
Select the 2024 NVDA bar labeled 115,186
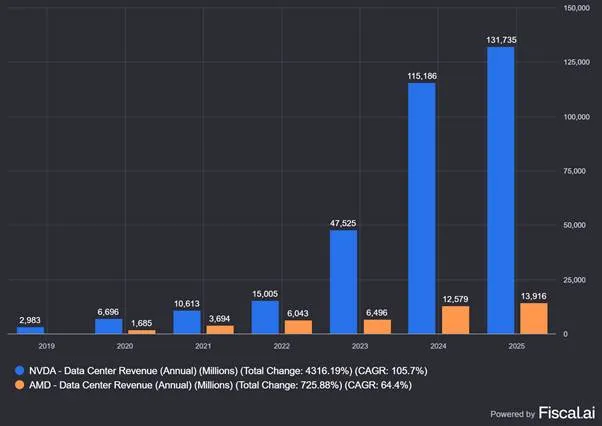(422, 208)
